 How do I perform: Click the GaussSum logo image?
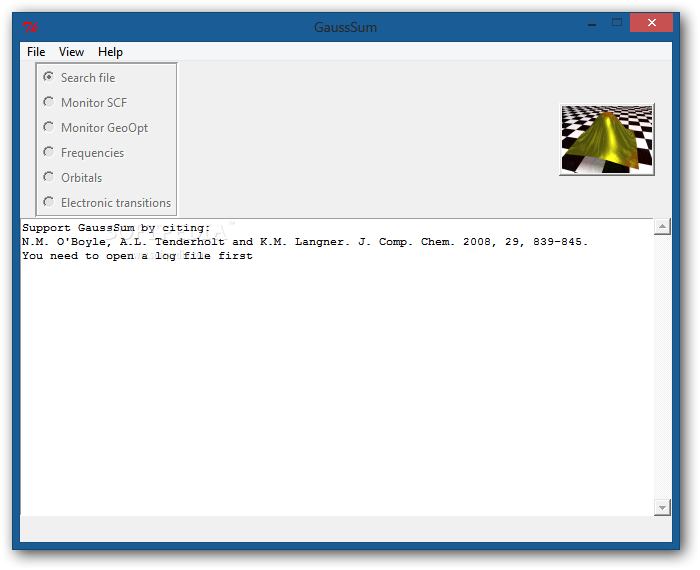(607, 139)
